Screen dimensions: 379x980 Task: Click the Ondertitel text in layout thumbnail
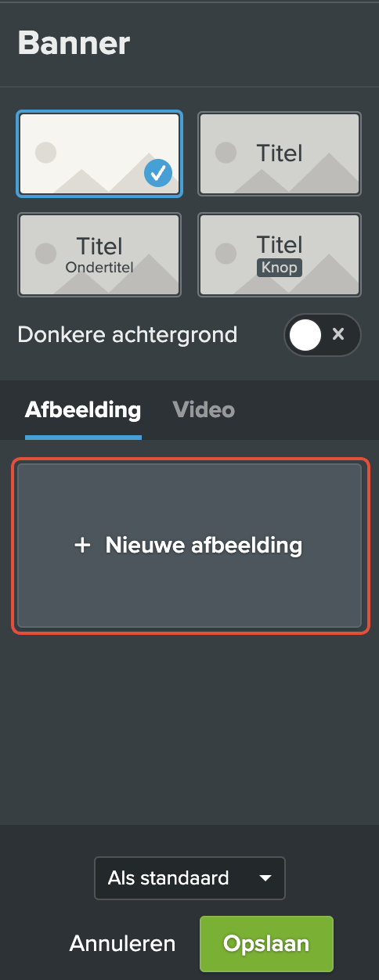tap(99, 267)
